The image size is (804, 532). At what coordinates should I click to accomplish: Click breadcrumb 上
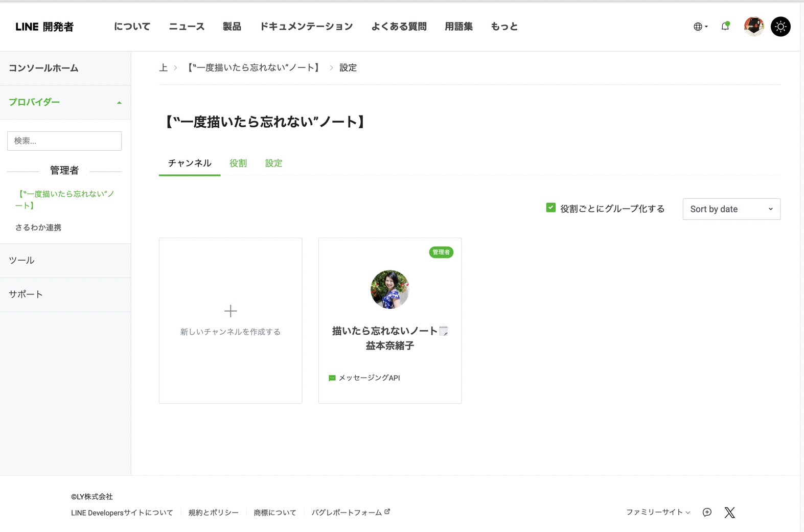(x=164, y=67)
